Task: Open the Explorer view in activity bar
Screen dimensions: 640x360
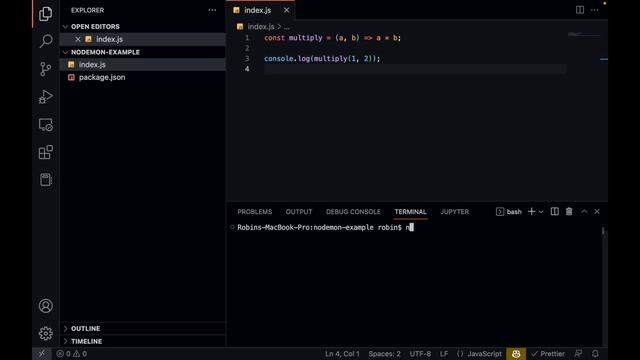Action: (45, 14)
